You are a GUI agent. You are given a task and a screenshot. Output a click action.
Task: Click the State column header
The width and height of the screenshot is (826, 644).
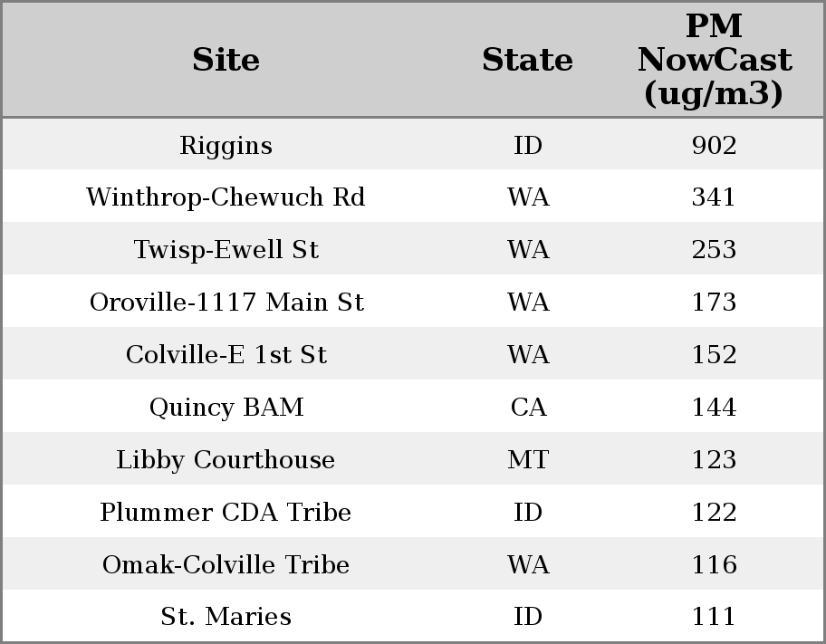pyautogui.click(x=527, y=60)
